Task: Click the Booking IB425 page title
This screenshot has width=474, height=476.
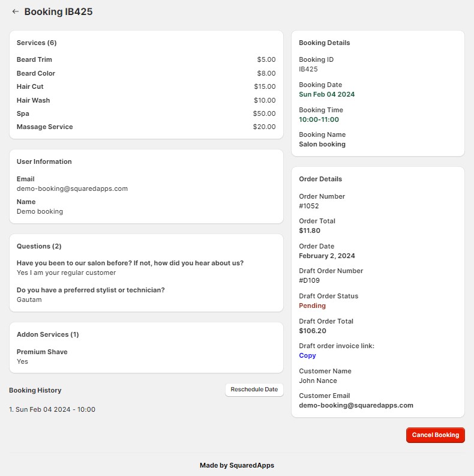Action: point(58,11)
